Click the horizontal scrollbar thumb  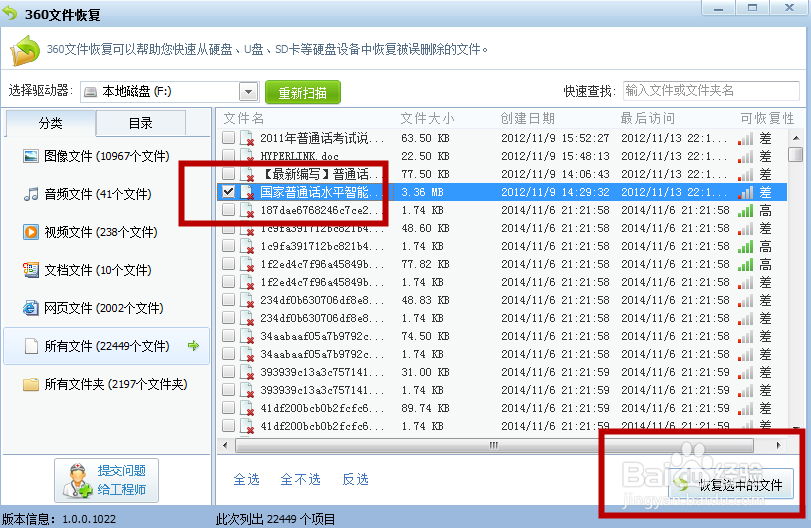point(494,445)
